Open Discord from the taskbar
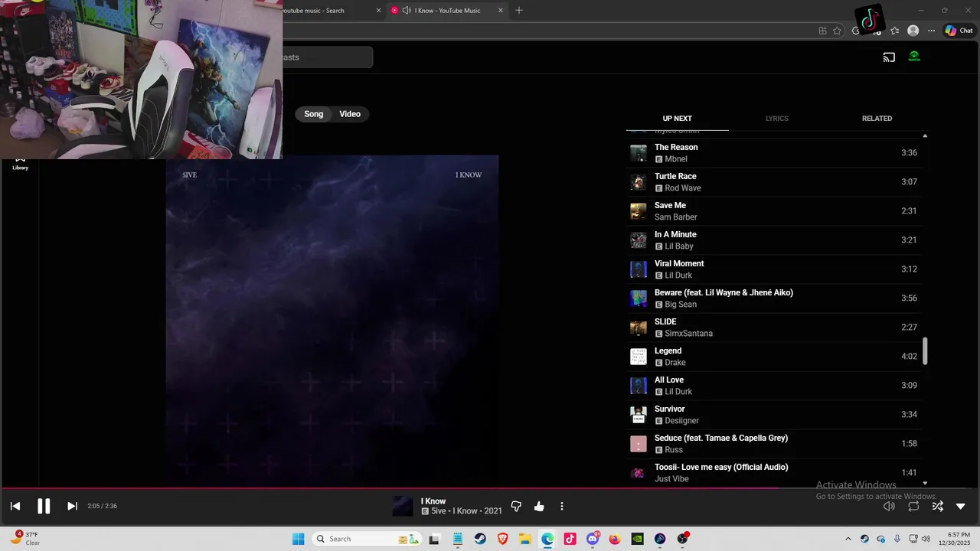 [593, 539]
